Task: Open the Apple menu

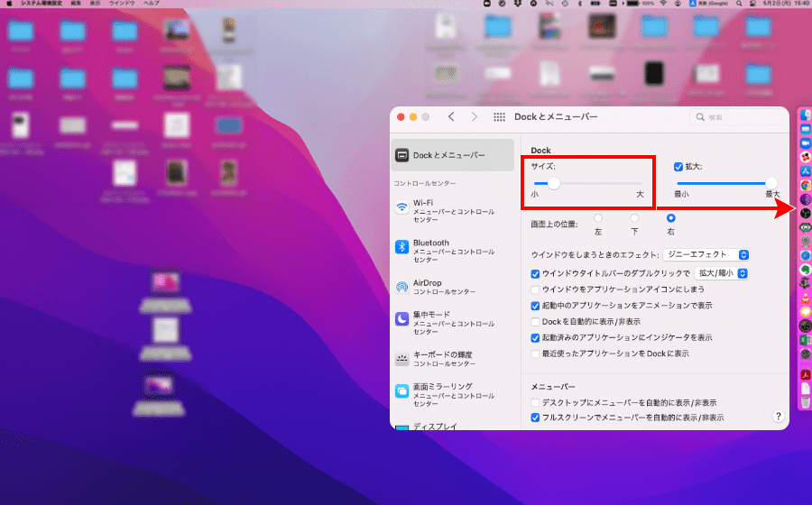Action: click(x=9, y=3)
